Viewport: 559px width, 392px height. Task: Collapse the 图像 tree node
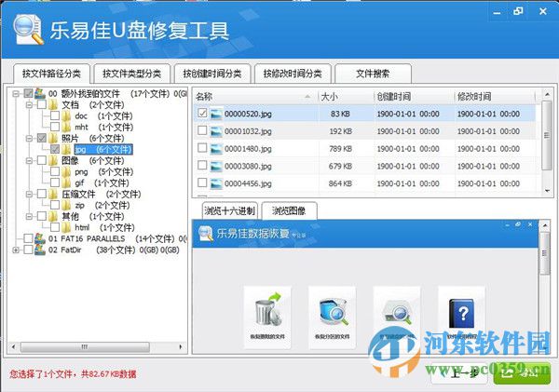tap(29, 161)
